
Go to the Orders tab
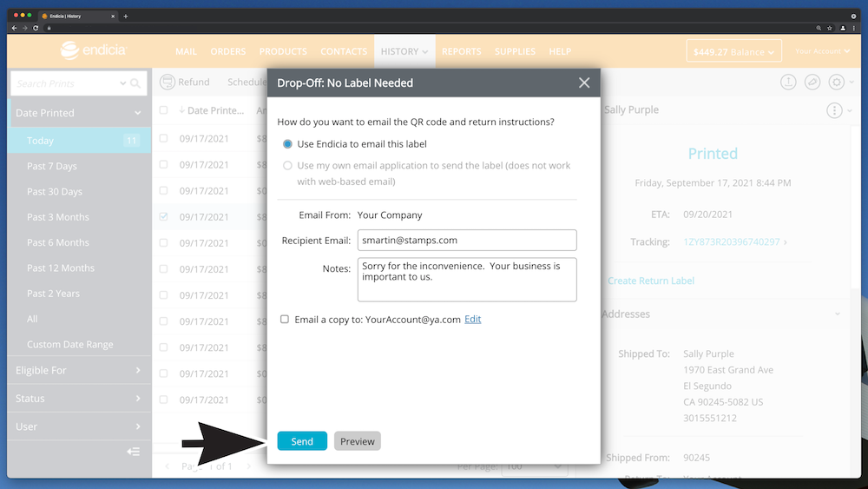click(x=228, y=52)
